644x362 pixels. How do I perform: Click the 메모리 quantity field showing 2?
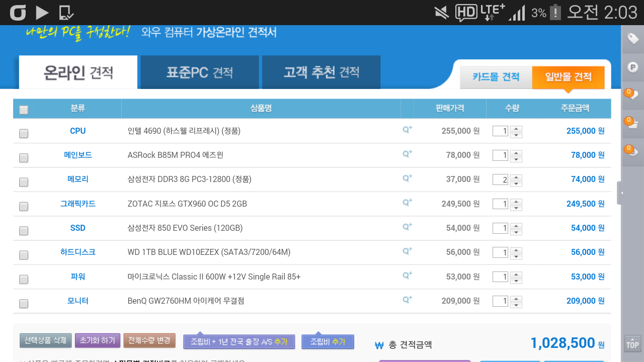(500, 179)
